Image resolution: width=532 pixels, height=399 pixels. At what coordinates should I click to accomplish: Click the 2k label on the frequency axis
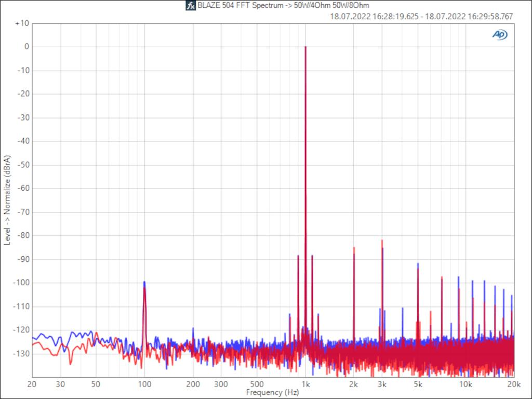(x=353, y=384)
